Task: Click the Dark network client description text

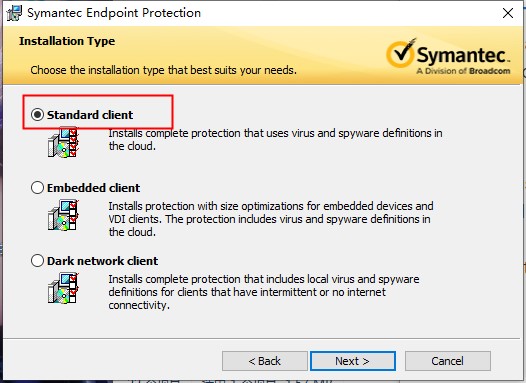Action: click(x=264, y=292)
